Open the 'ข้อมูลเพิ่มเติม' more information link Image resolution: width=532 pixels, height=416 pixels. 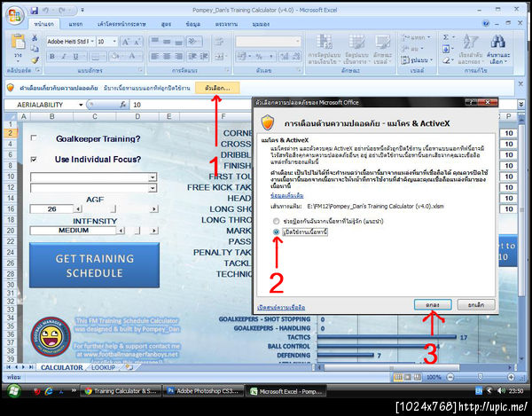coord(287,195)
